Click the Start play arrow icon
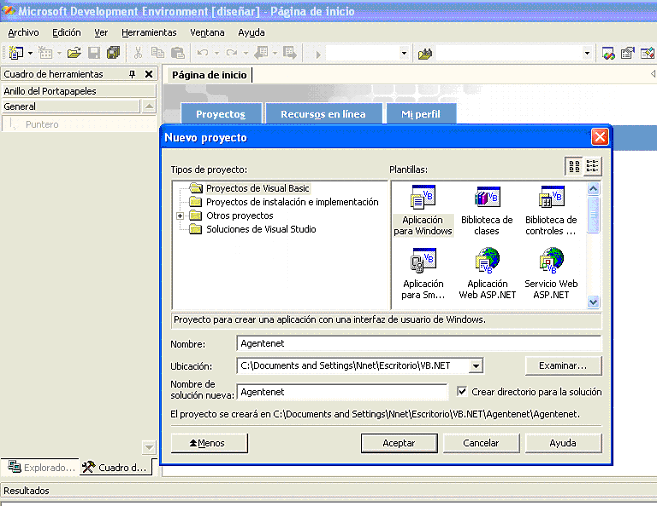 point(318,54)
